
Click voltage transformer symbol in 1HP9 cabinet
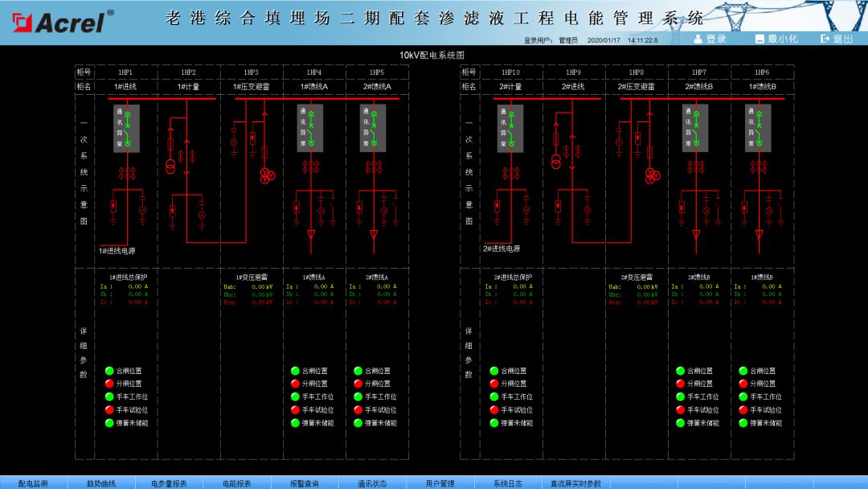[x=556, y=161]
